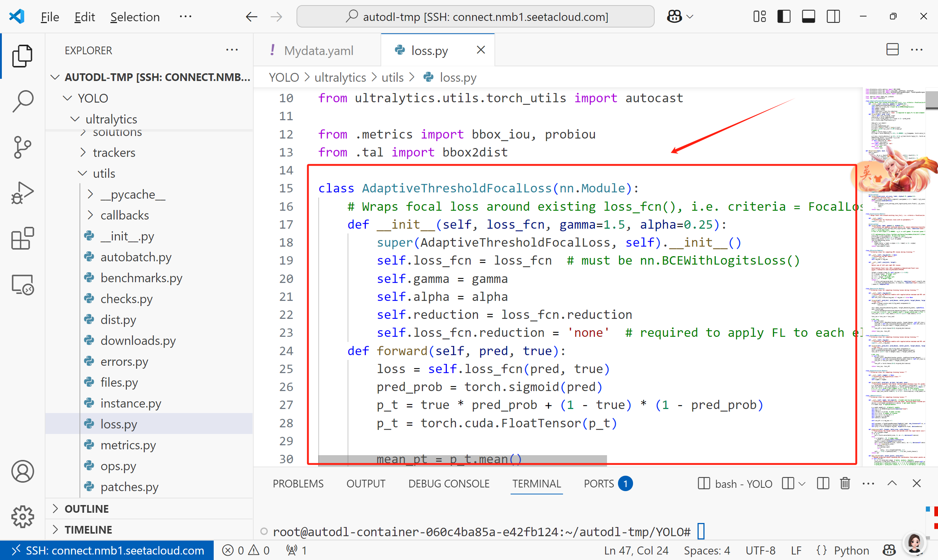This screenshot has width=938, height=560.
Task: Kill terminal with trash icon
Action: tap(845, 483)
